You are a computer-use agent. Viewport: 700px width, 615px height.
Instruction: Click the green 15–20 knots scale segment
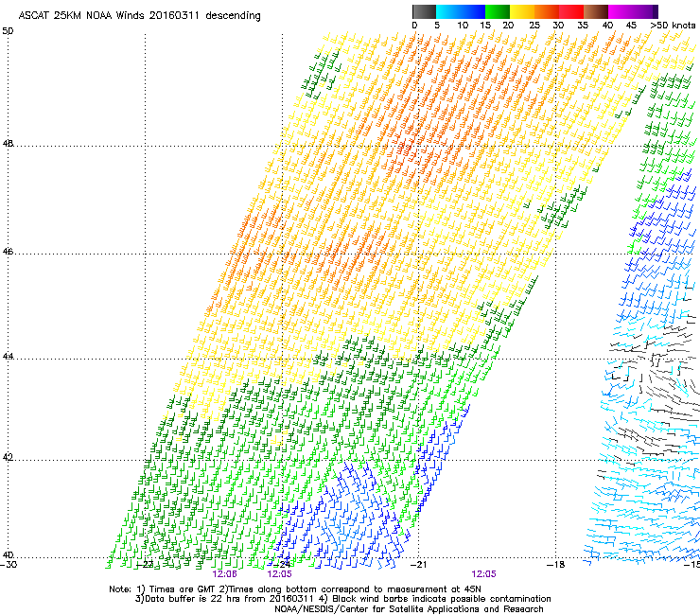[x=498, y=11]
